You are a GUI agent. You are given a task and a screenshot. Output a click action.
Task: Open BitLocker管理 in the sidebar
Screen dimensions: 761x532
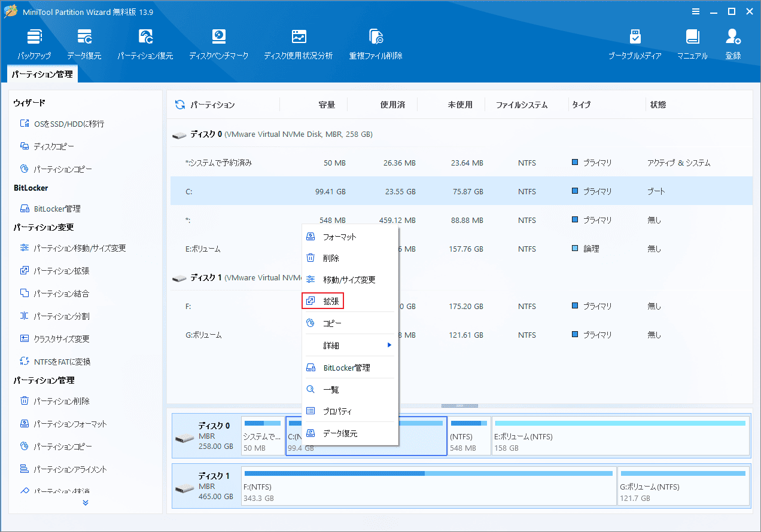pyautogui.click(x=50, y=209)
